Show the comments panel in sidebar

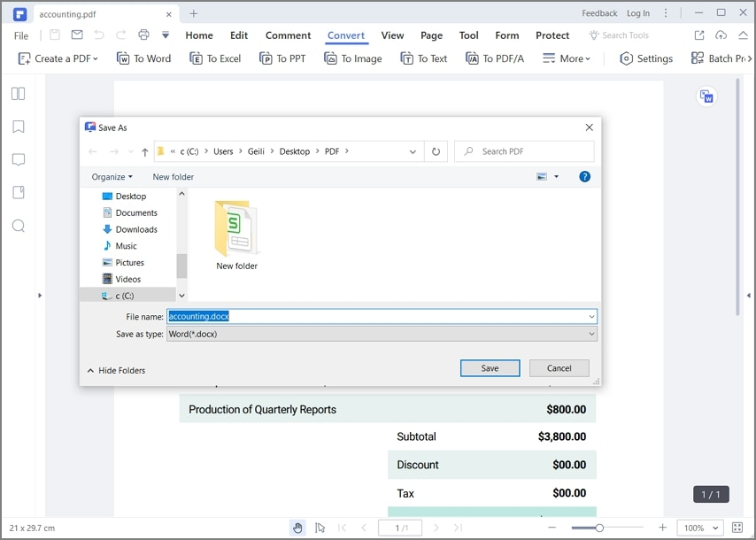coord(19,159)
